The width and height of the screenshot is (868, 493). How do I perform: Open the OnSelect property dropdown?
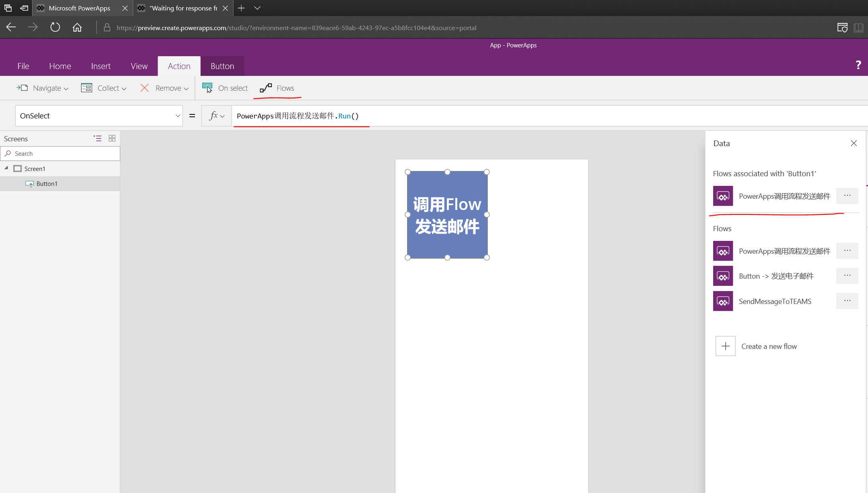178,116
